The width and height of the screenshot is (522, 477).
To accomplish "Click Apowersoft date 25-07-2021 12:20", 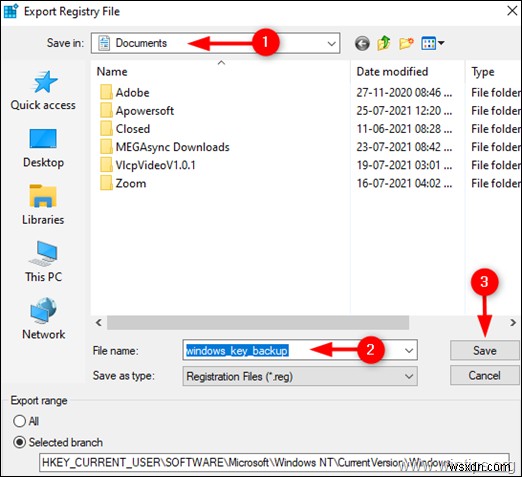I will [x=404, y=111].
